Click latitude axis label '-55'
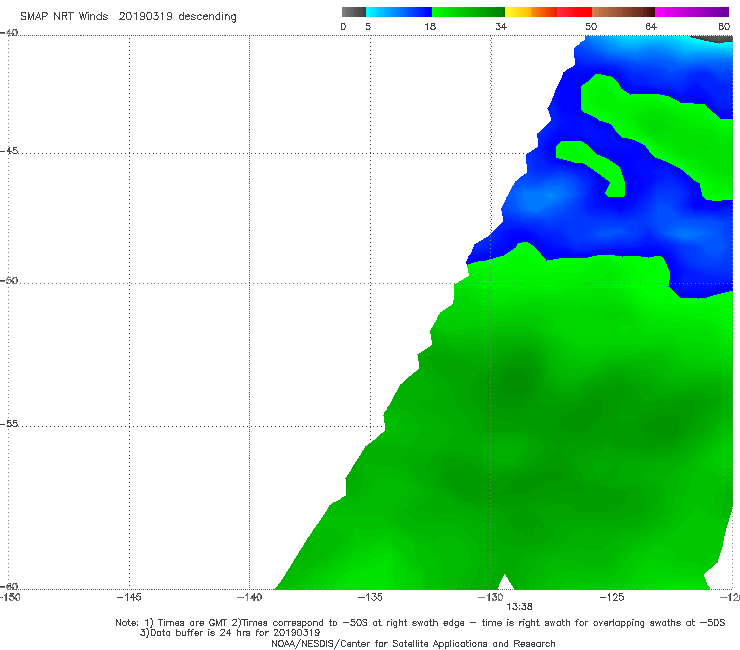 point(9,423)
